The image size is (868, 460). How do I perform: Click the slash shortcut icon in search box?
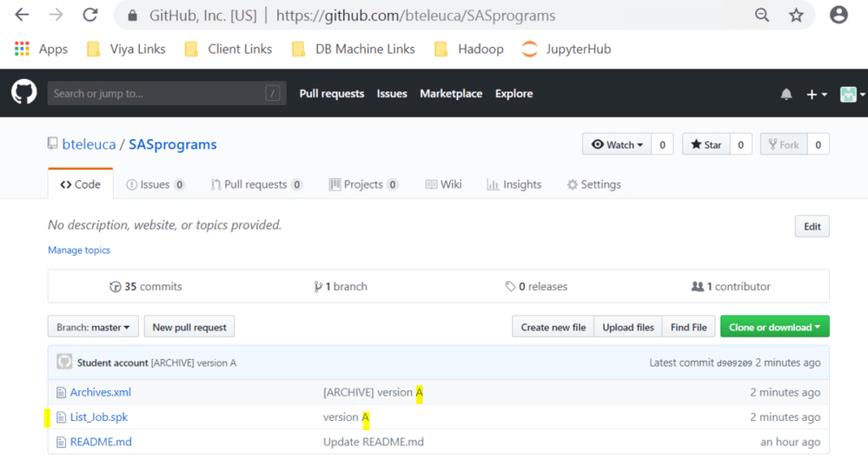coord(272,93)
